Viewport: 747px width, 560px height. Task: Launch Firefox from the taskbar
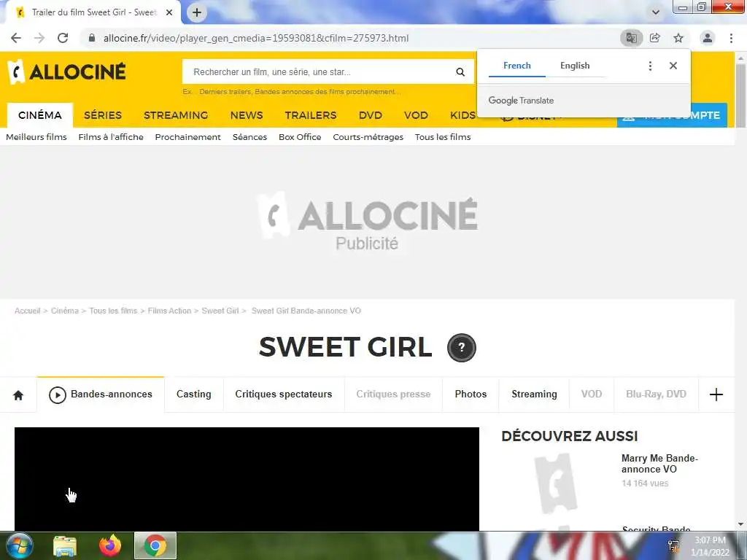coord(111,545)
